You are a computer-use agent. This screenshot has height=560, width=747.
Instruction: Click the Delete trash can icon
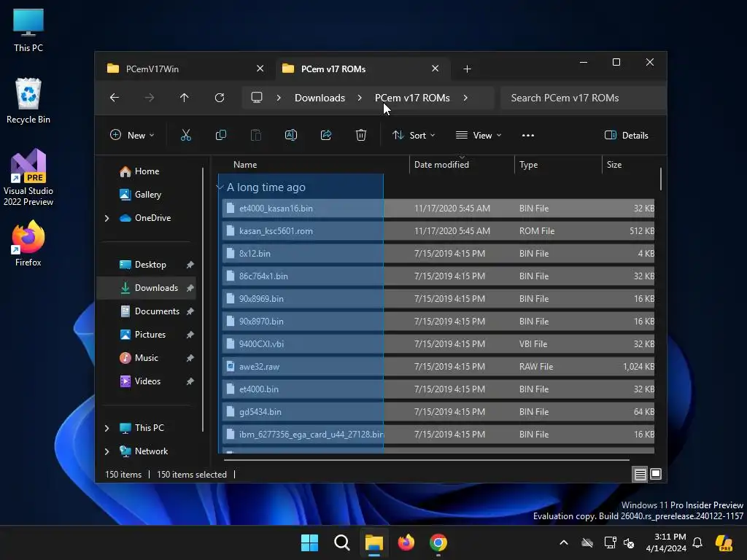tap(361, 135)
